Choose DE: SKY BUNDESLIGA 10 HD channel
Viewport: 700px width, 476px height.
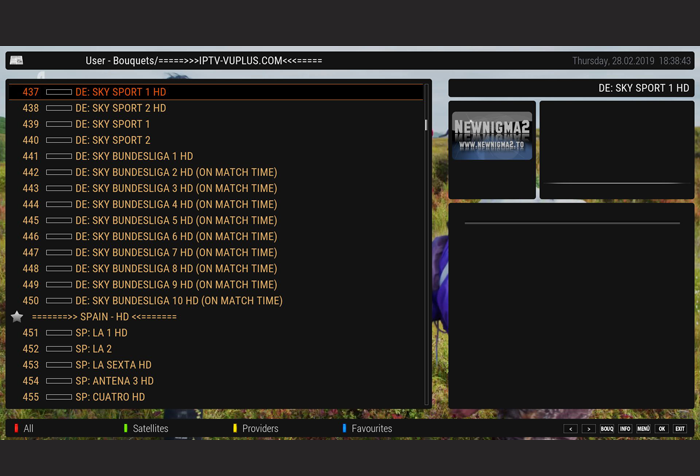[x=216, y=301]
